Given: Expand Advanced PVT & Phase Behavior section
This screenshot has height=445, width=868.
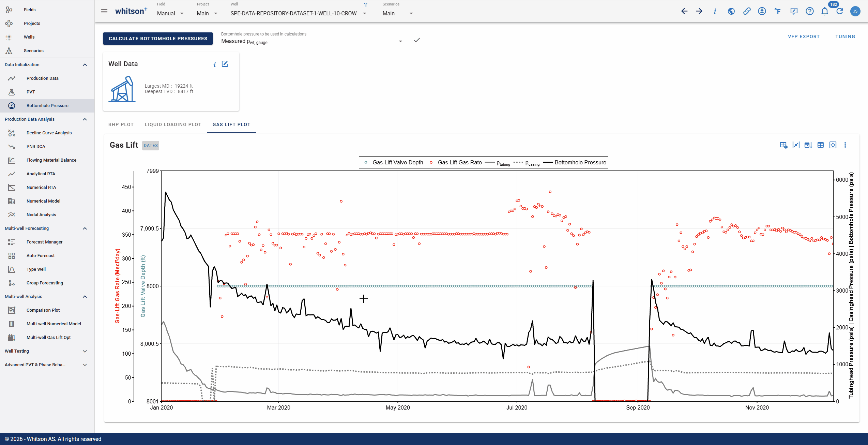Looking at the screenshot, I should [x=85, y=365].
